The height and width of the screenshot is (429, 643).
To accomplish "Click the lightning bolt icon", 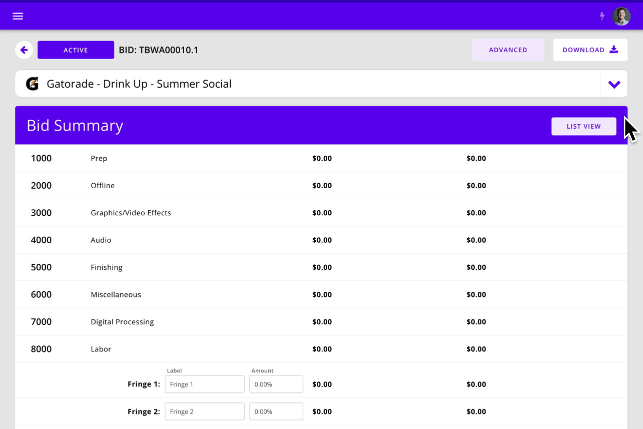I will (x=602, y=16).
